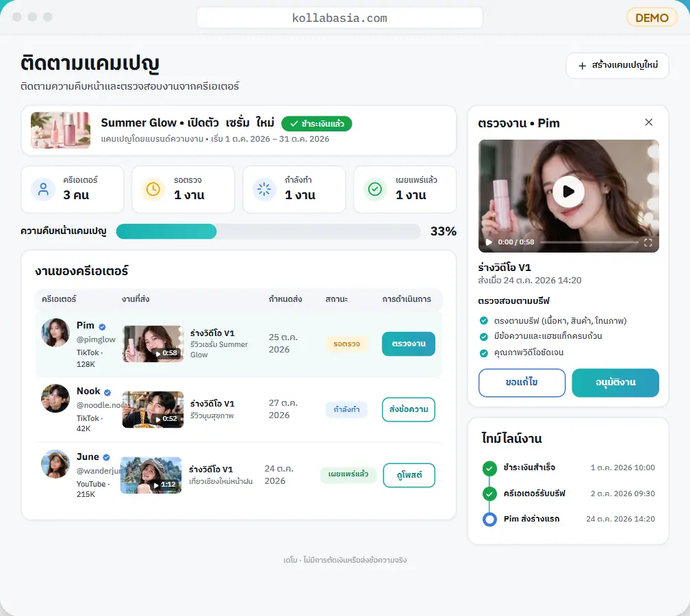
Task: Click the in-progress spinner icon
Action: [x=264, y=189]
